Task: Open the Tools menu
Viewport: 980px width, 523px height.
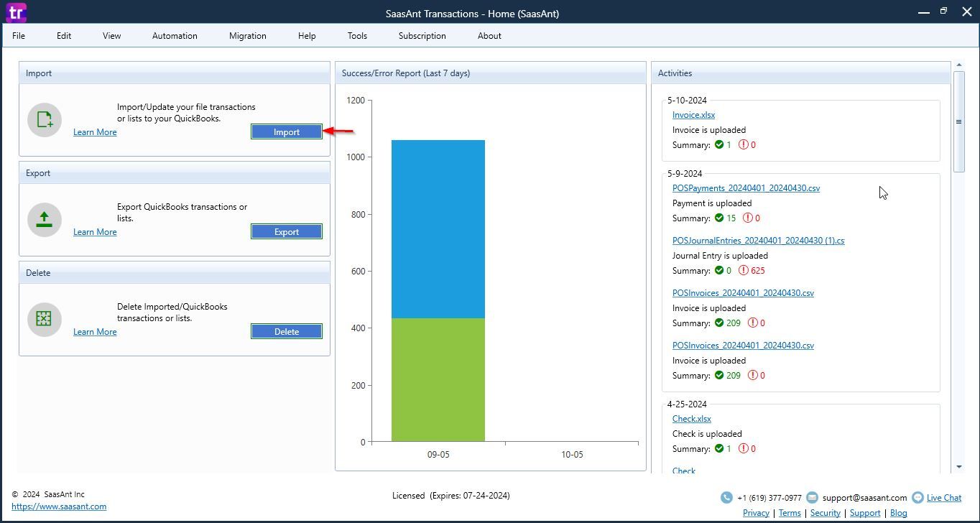Action: pyautogui.click(x=357, y=35)
